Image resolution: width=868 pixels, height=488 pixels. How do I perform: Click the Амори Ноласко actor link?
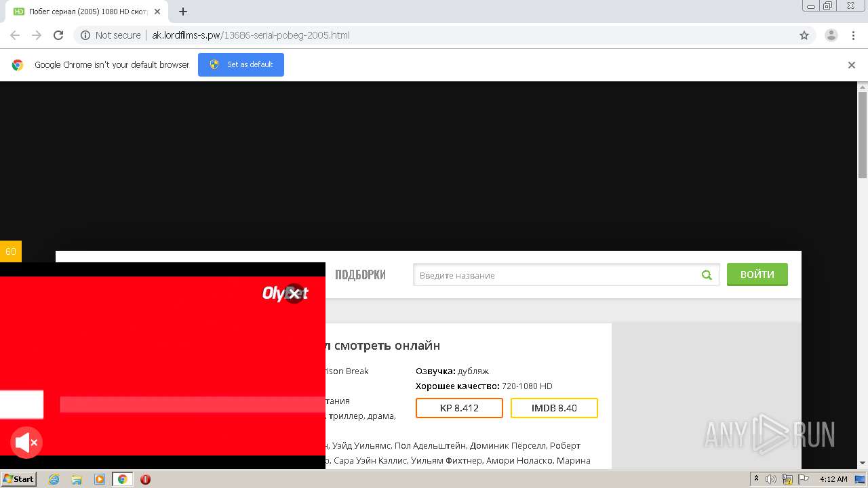pyautogui.click(x=521, y=460)
